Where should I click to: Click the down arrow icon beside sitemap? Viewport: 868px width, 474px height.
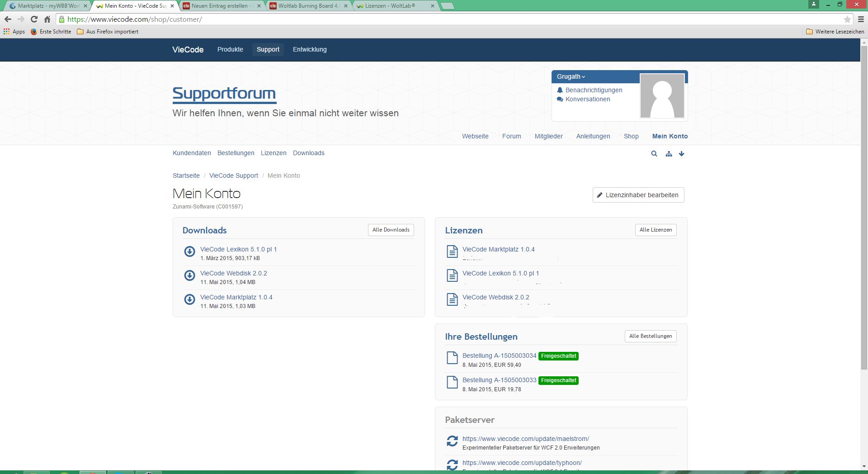681,154
